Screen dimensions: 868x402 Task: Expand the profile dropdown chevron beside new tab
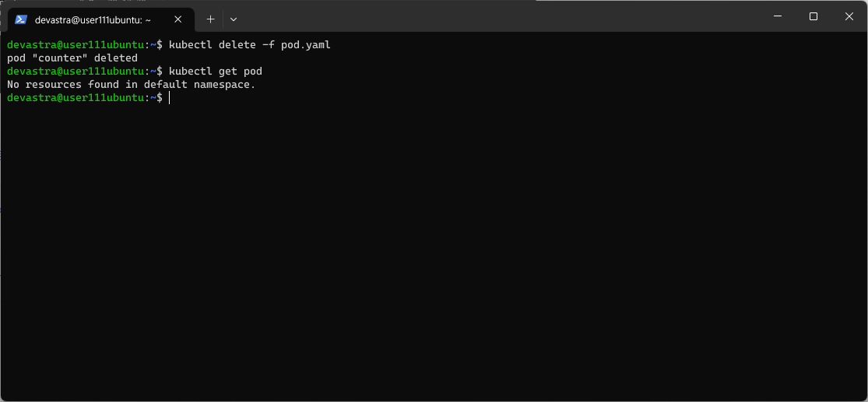tap(233, 19)
